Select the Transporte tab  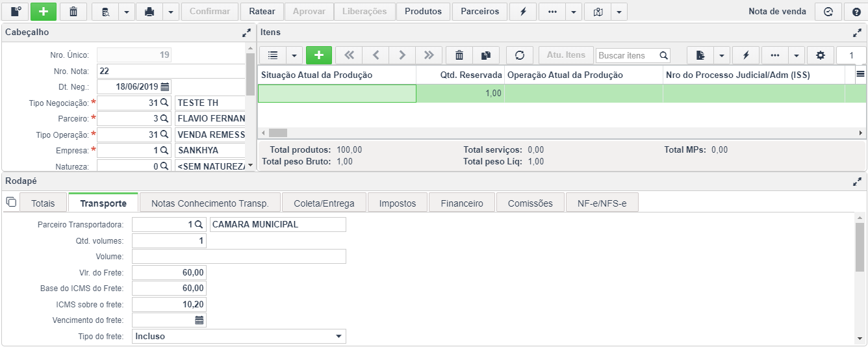[x=103, y=203]
